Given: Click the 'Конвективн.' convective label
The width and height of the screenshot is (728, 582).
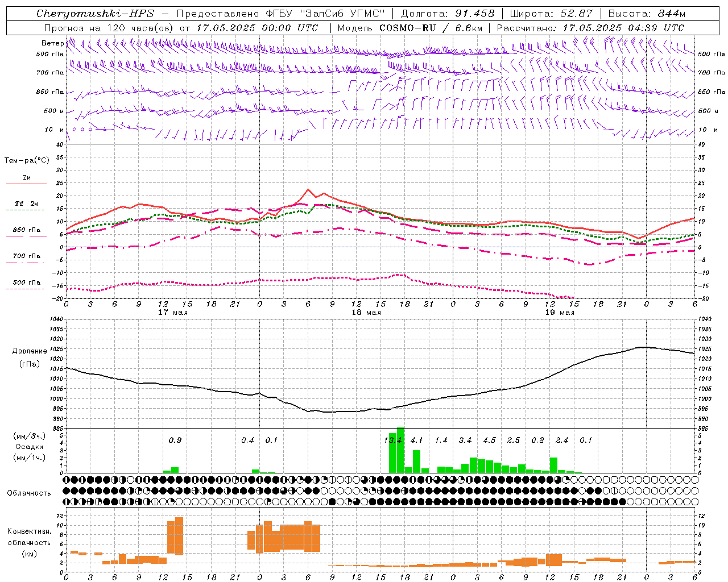Looking at the screenshot, I should pos(29,531).
